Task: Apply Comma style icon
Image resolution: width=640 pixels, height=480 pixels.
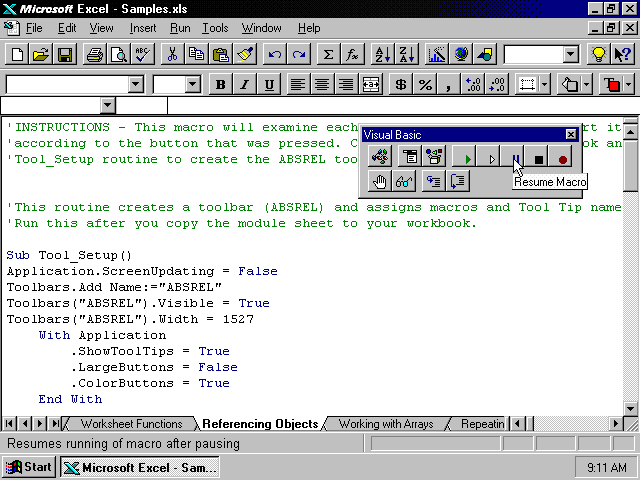Action: [449, 84]
